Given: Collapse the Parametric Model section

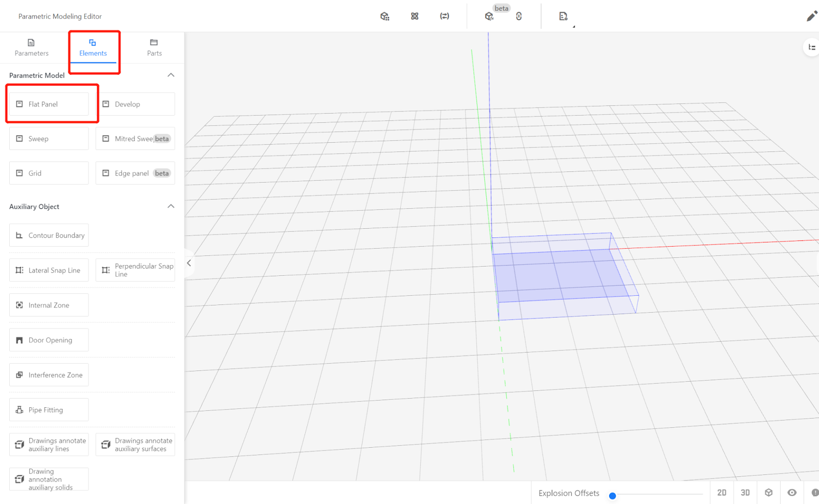Looking at the screenshot, I should 171,75.
